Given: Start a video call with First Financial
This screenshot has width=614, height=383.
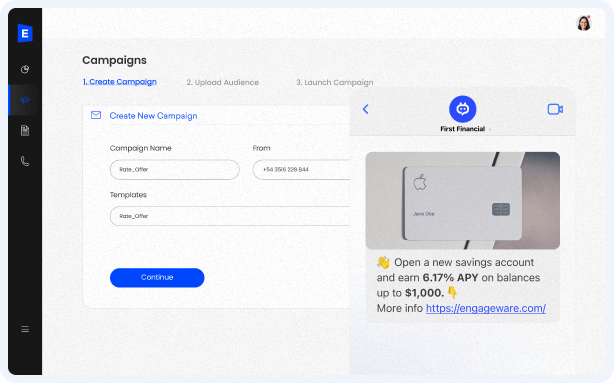Looking at the screenshot, I should click(555, 109).
